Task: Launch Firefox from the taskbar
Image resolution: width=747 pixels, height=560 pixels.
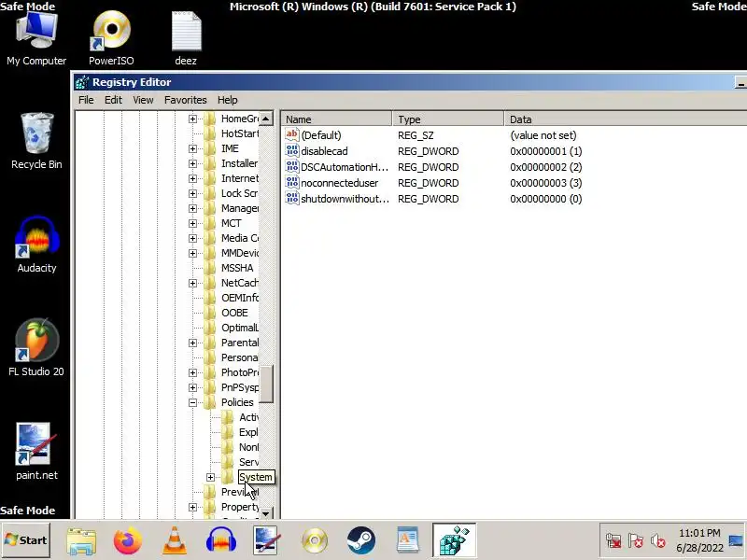Action: tap(127, 541)
